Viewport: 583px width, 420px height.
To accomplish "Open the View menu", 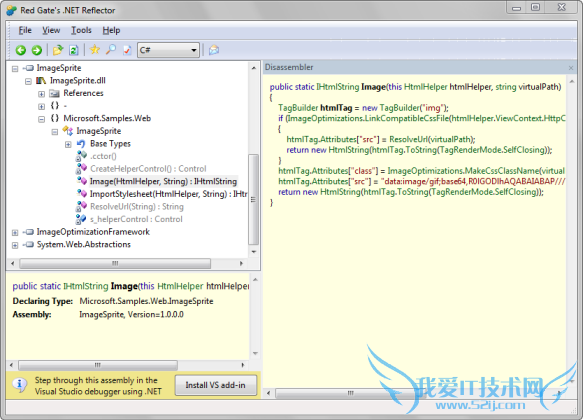I will click(x=51, y=30).
